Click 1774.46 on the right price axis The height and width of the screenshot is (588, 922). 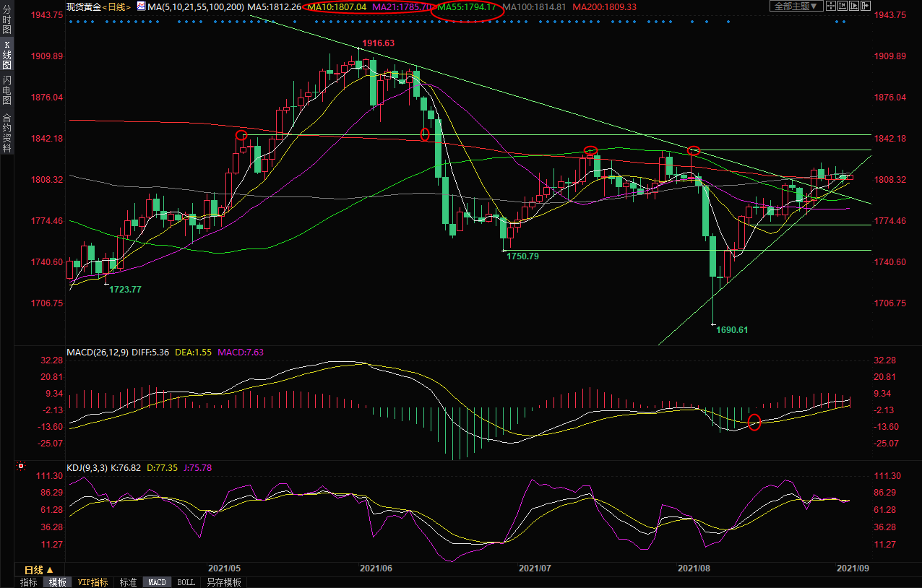click(892, 221)
